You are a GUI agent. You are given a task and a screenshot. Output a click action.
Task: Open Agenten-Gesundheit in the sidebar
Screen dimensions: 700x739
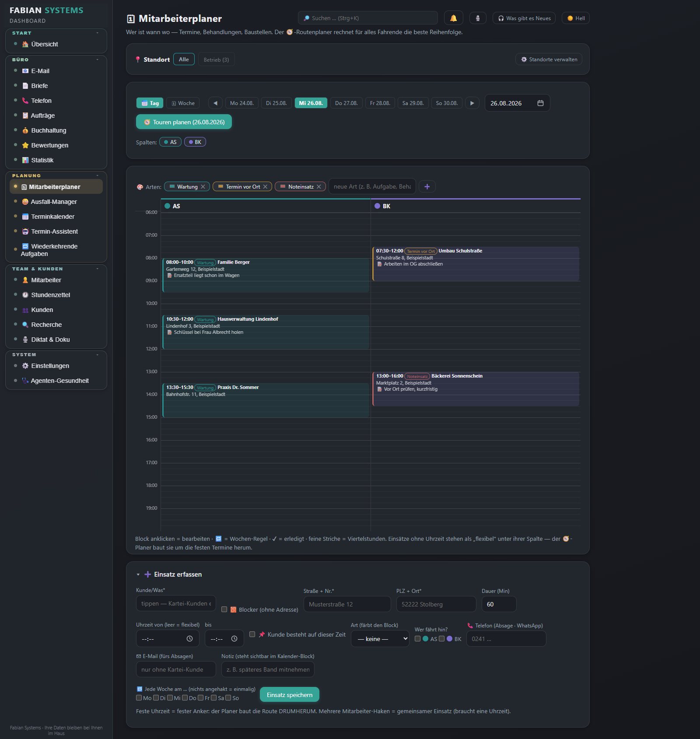[x=56, y=381]
